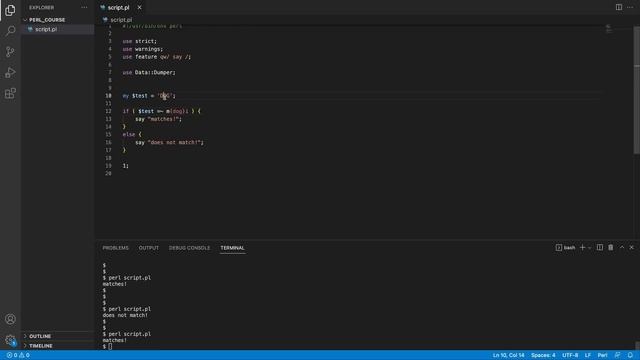
Task: Expand the Outline section
Action: (40, 336)
